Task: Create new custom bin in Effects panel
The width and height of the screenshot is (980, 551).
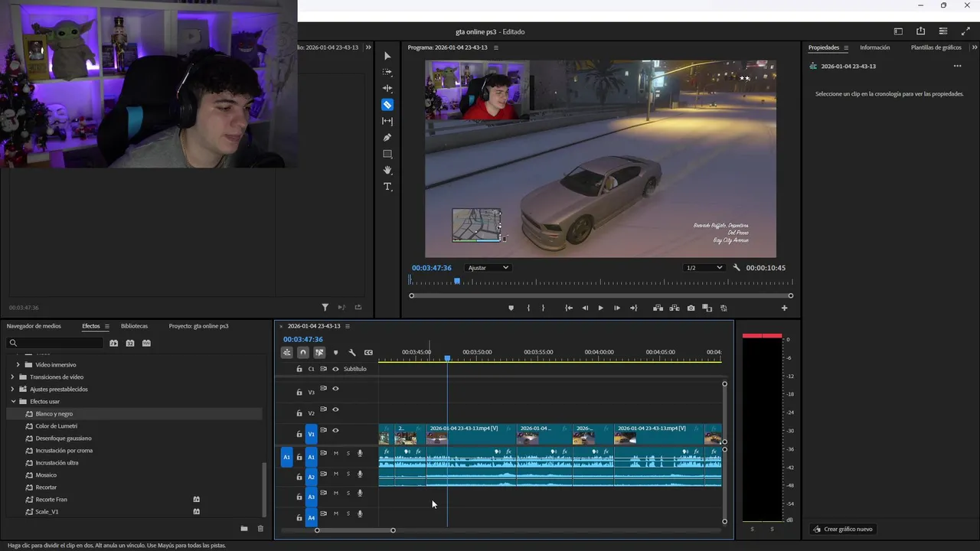Action: point(244,528)
